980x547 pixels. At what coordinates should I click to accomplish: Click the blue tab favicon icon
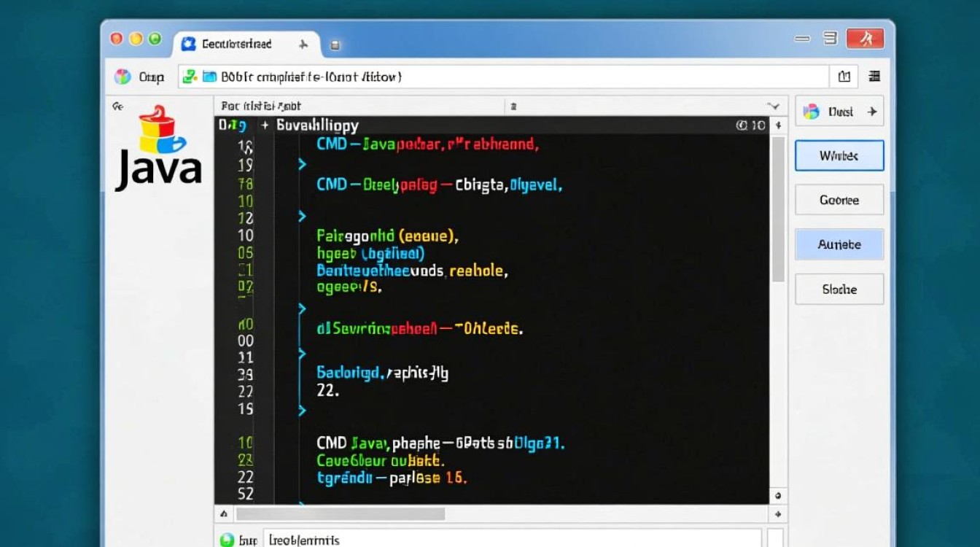pos(189,44)
